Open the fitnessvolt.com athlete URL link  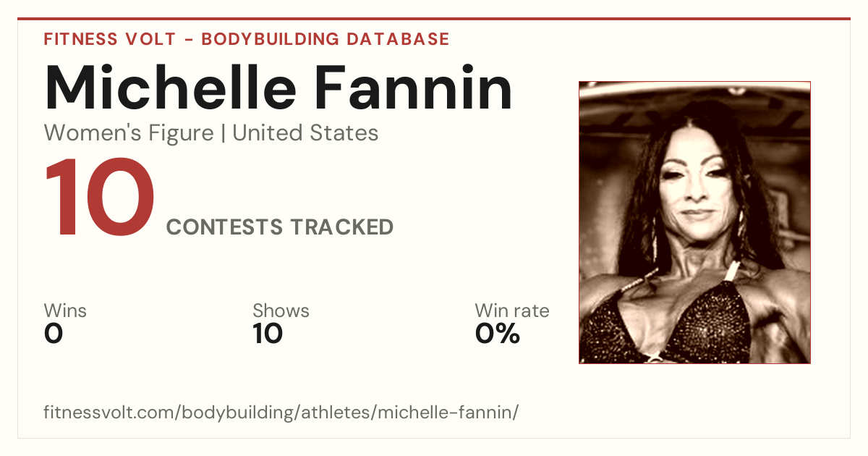click(x=281, y=413)
